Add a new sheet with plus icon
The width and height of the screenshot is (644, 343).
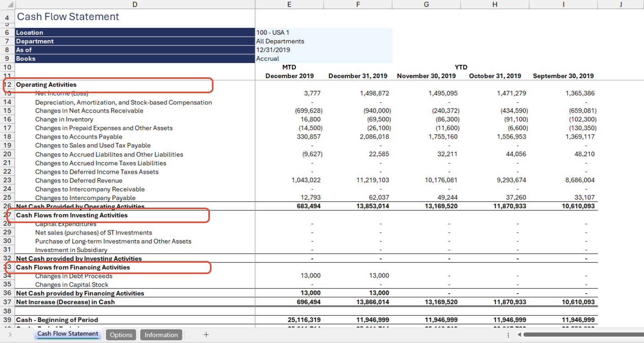tap(206, 335)
